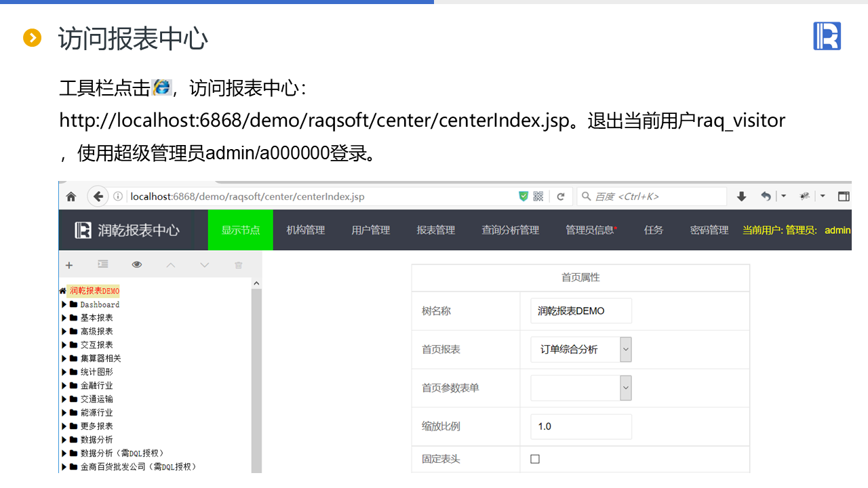Click the browser download arrow icon
868x488 pixels.
pos(741,197)
